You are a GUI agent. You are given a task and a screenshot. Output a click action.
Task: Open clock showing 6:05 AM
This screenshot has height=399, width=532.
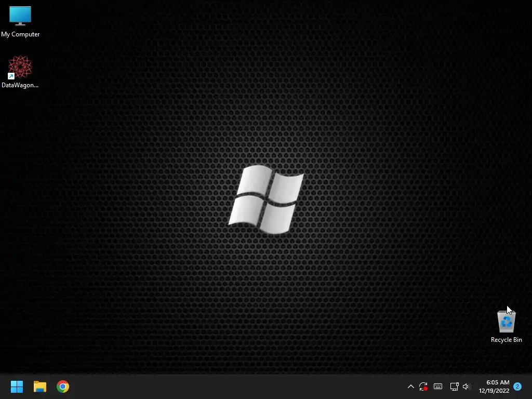[x=498, y=382]
